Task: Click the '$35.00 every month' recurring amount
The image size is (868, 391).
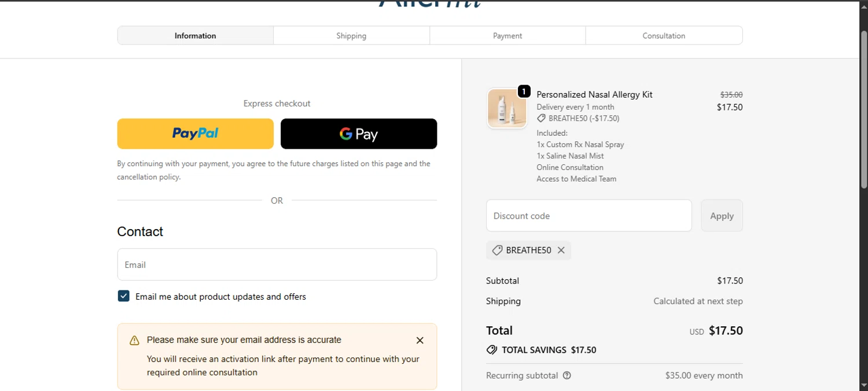Action: coord(704,375)
